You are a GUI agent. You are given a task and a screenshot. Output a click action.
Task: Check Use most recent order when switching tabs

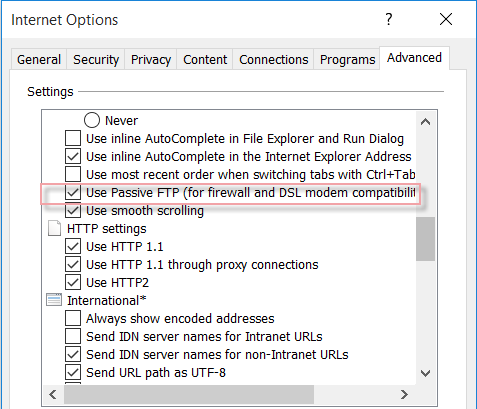coord(73,174)
